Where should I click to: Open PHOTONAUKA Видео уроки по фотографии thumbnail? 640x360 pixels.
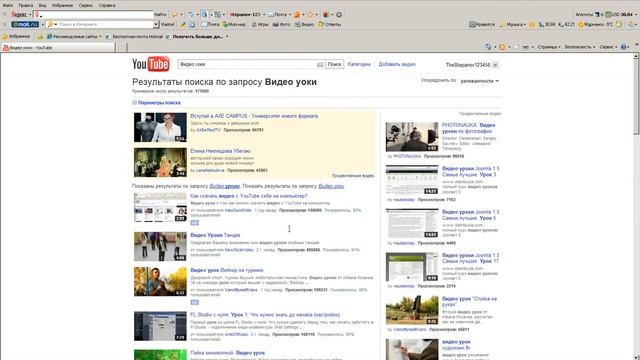(412, 137)
